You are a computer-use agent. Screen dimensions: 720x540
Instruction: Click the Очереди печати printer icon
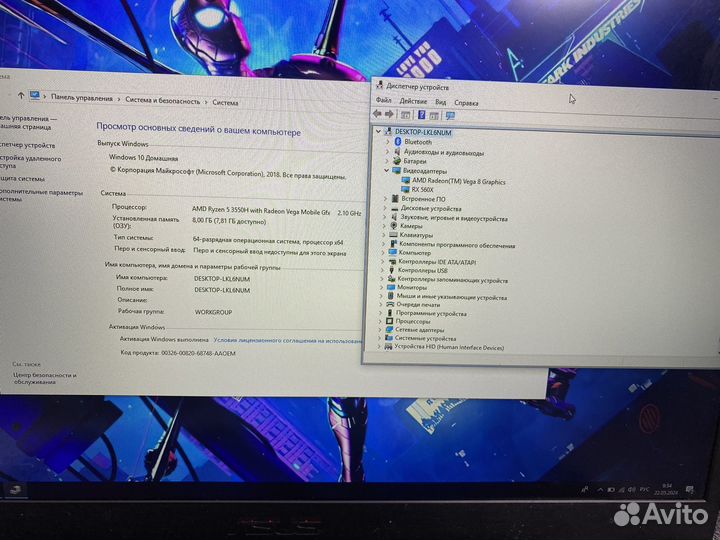390,304
